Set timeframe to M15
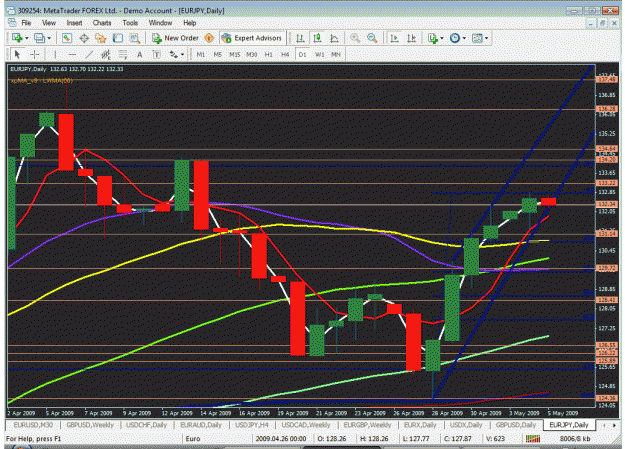The image size is (625, 449). coord(234,54)
